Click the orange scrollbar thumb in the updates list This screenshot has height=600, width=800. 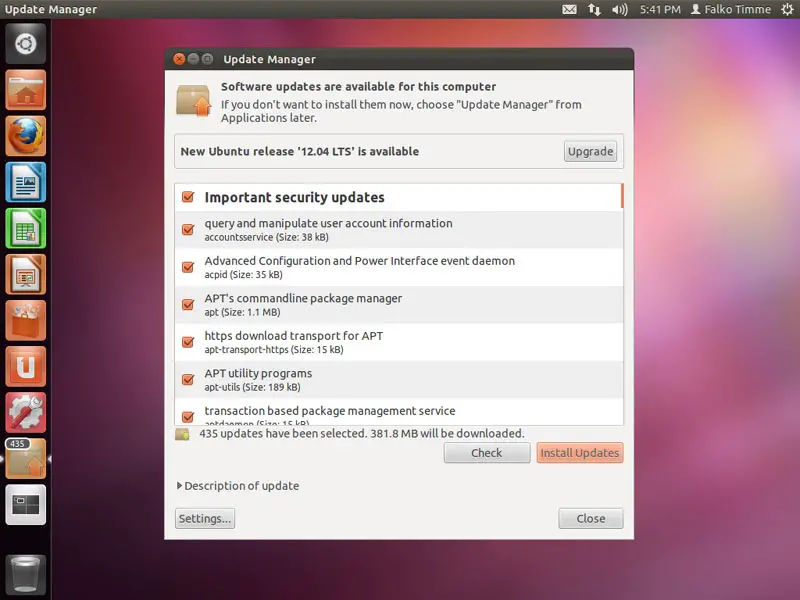622,196
